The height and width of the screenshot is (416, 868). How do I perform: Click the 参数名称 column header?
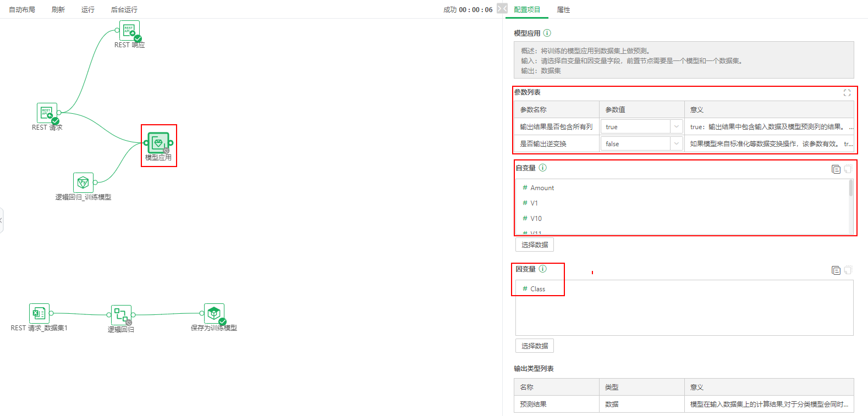click(556, 109)
